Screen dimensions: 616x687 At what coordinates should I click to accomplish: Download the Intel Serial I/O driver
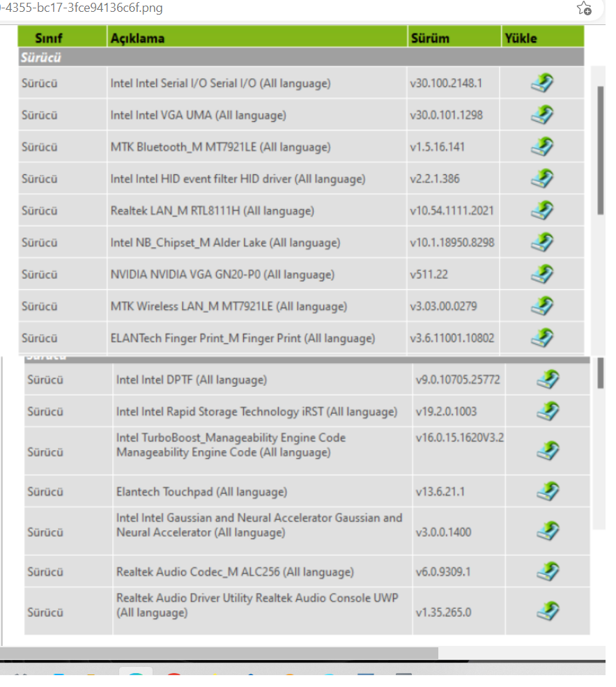[542, 83]
